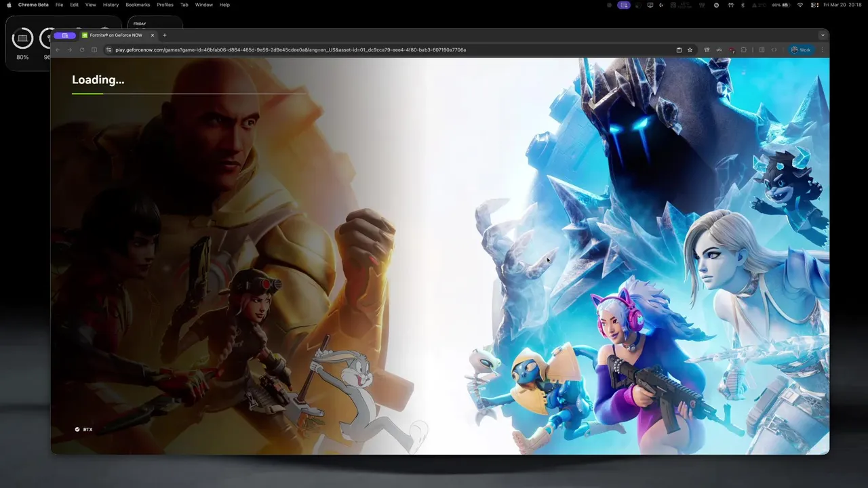Click the Loading... text
The image size is (868, 488).
(x=98, y=80)
